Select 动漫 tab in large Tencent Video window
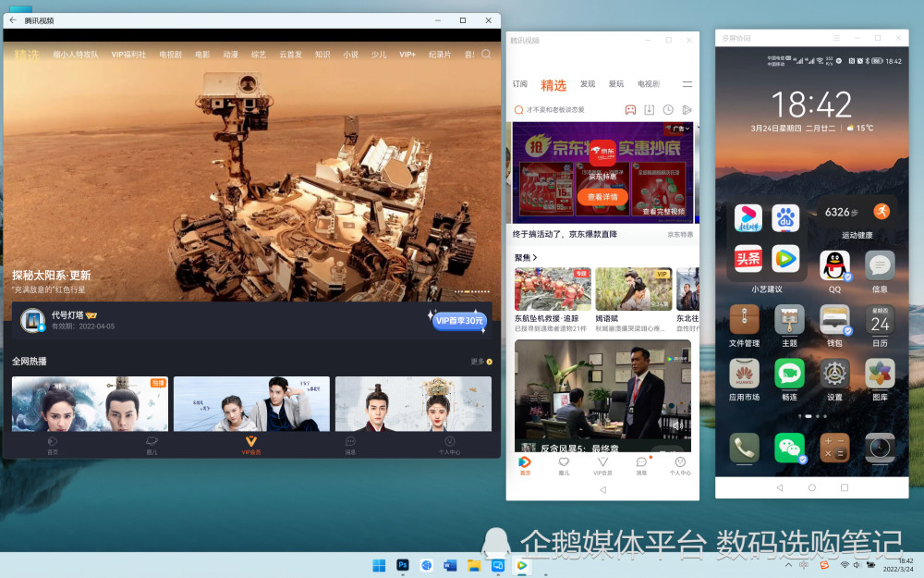The image size is (924, 578). 230,55
